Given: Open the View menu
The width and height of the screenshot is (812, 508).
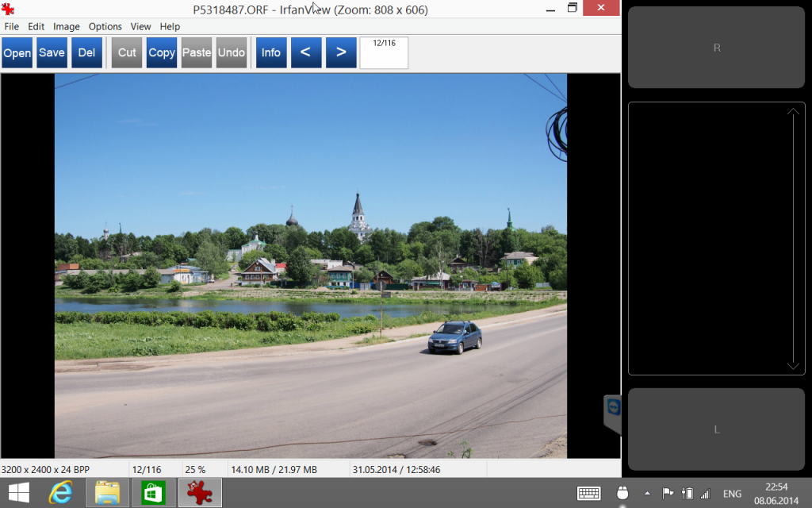Looking at the screenshot, I should pos(140,26).
